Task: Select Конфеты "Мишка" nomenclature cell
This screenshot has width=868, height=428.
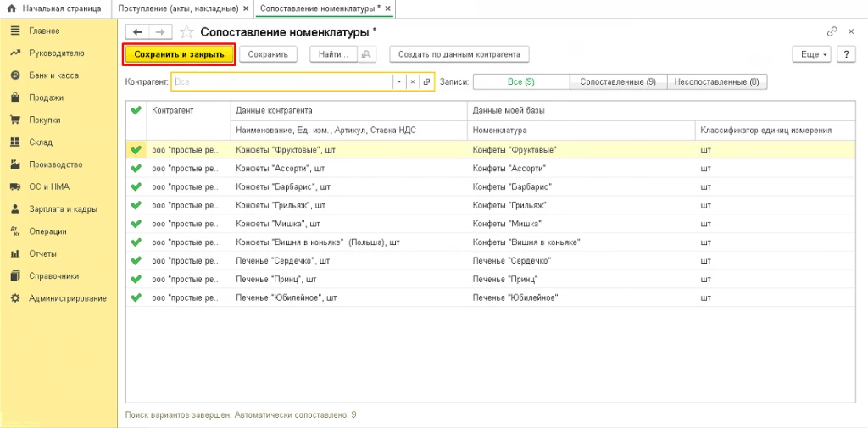Action: tap(581, 224)
